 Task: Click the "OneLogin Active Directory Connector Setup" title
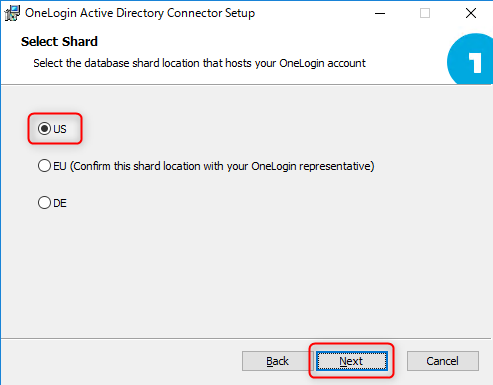pos(140,13)
